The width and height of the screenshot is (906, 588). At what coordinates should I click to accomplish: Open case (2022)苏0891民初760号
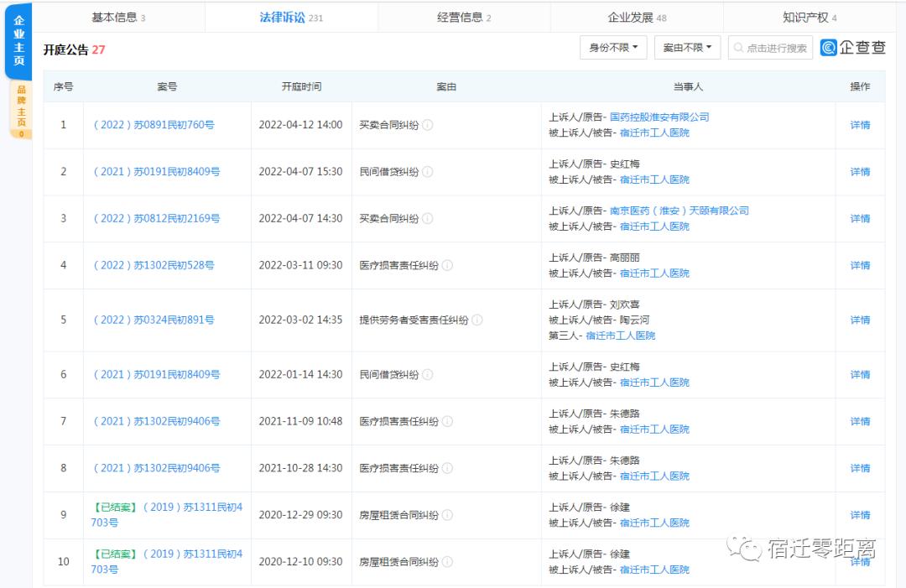tap(154, 125)
